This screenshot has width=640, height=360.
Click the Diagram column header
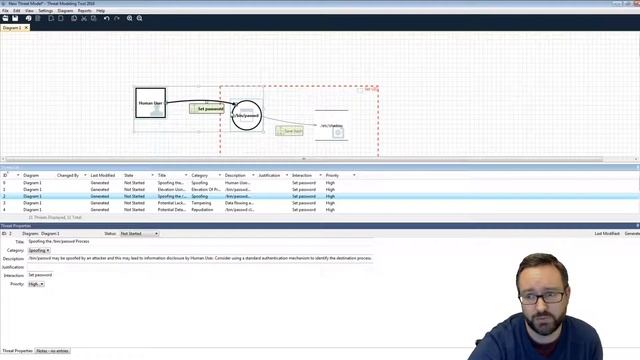point(31,176)
